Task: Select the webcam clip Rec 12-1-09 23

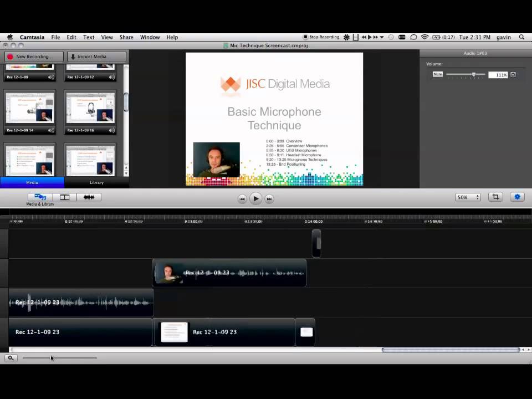Action: click(229, 273)
